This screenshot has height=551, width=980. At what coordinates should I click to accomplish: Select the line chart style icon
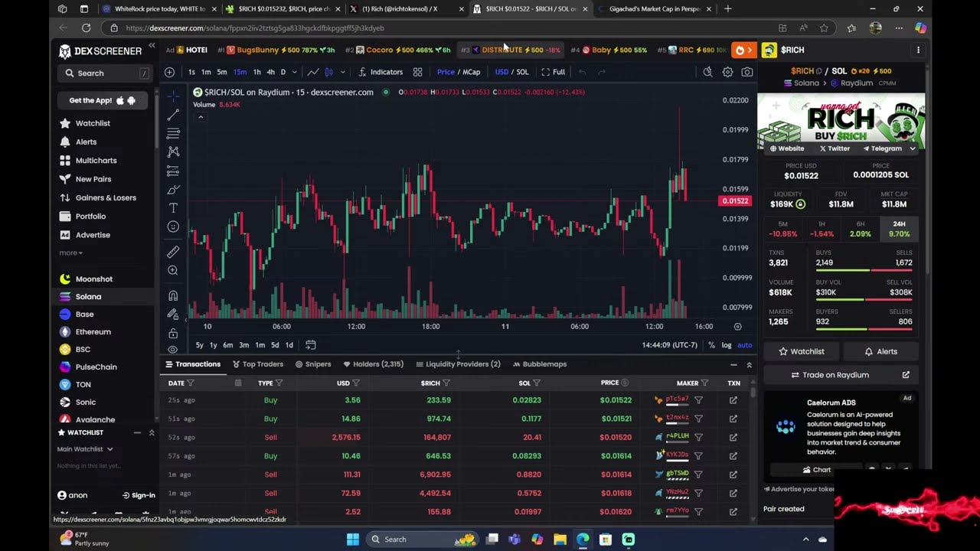click(x=313, y=72)
